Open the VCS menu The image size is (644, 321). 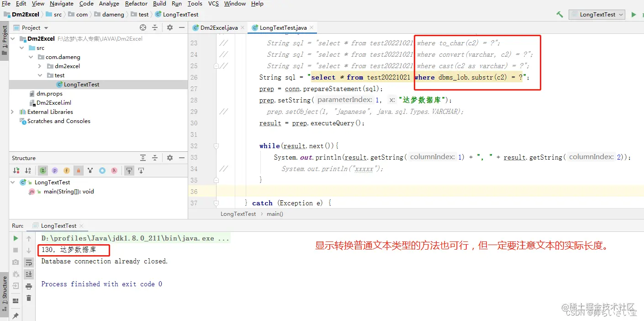click(213, 4)
